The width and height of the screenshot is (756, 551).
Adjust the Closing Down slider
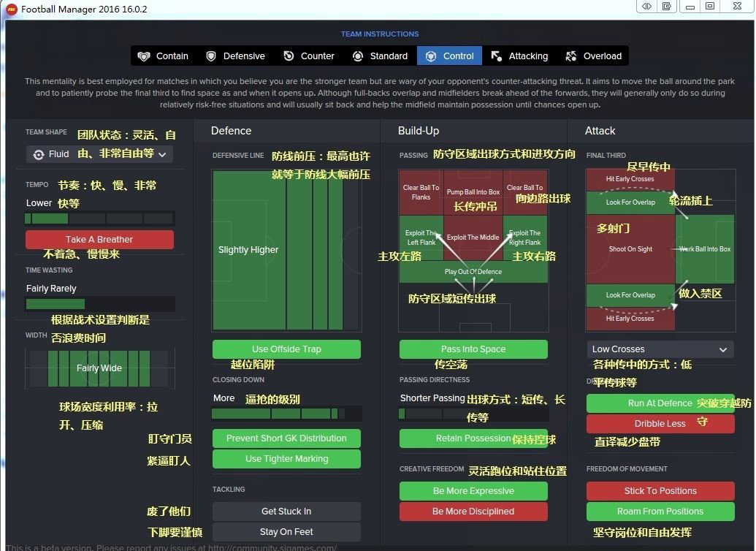click(x=286, y=414)
